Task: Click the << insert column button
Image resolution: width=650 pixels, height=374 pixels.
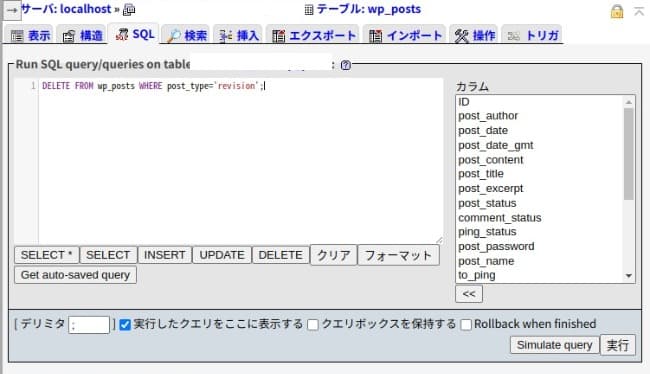Action: click(469, 294)
